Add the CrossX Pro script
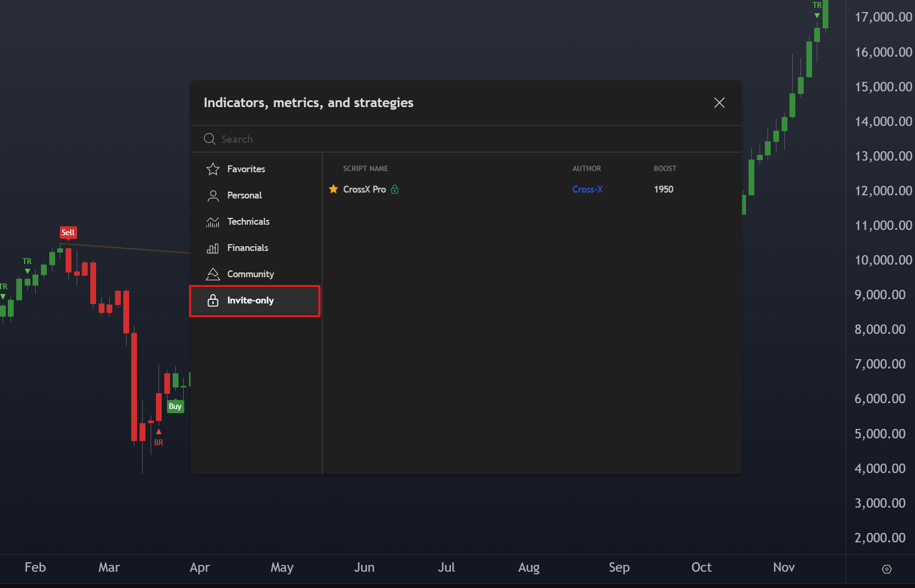This screenshot has height=588, width=915. (364, 190)
